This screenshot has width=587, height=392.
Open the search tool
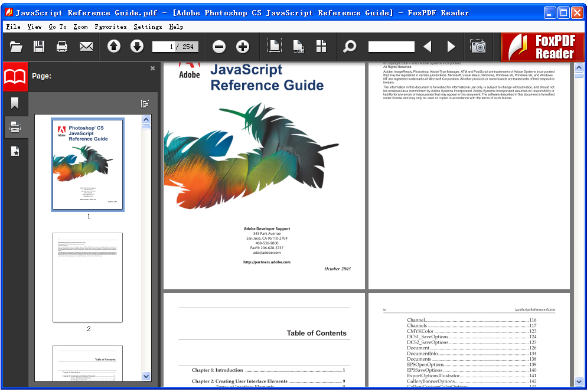click(350, 46)
